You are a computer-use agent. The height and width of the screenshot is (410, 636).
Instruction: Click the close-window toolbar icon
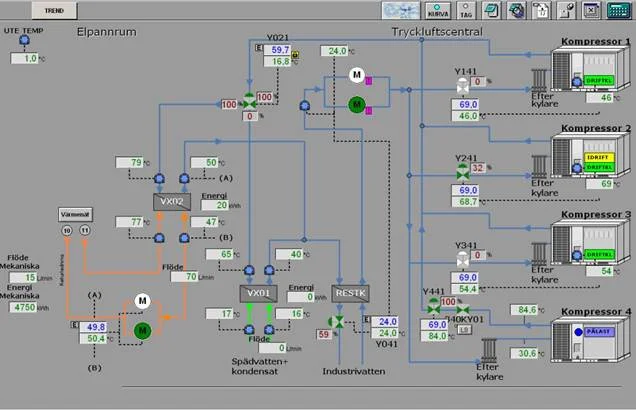point(591,11)
